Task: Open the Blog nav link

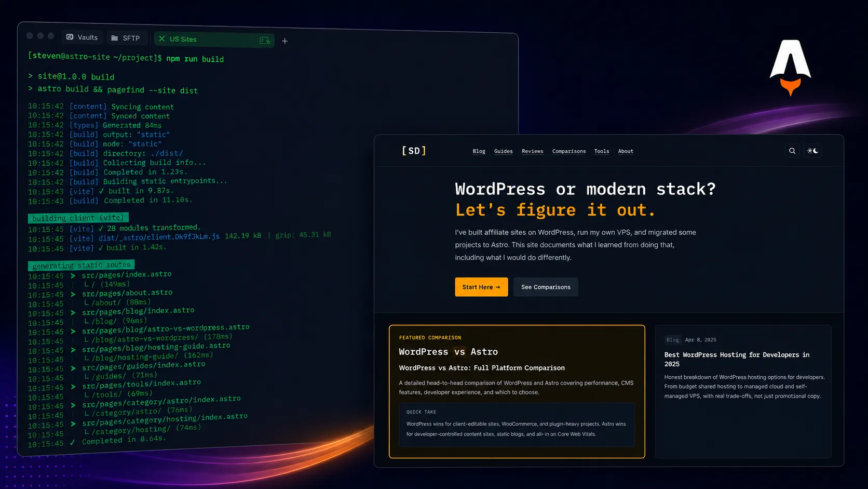Action: pos(479,151)
